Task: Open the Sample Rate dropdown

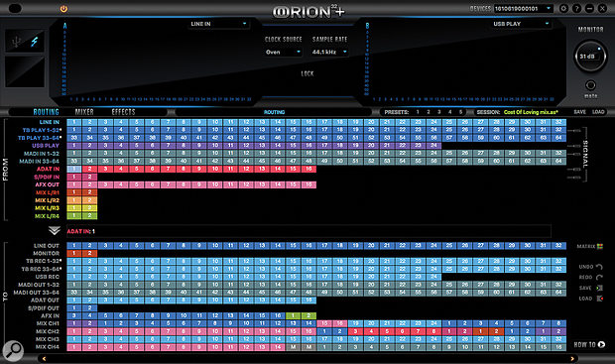Action: coord(329,52)
